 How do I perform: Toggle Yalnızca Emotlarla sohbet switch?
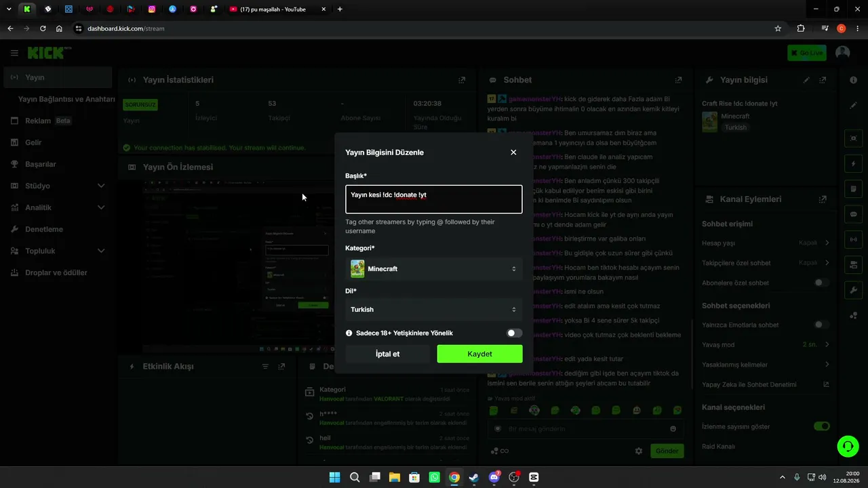point(821,325)
